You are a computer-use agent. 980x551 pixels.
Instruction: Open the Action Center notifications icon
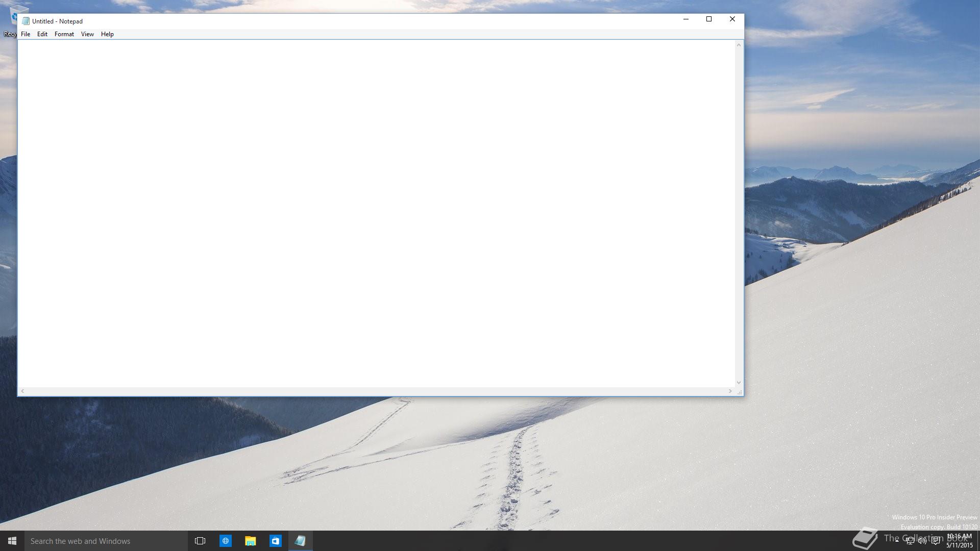[936, 541]
